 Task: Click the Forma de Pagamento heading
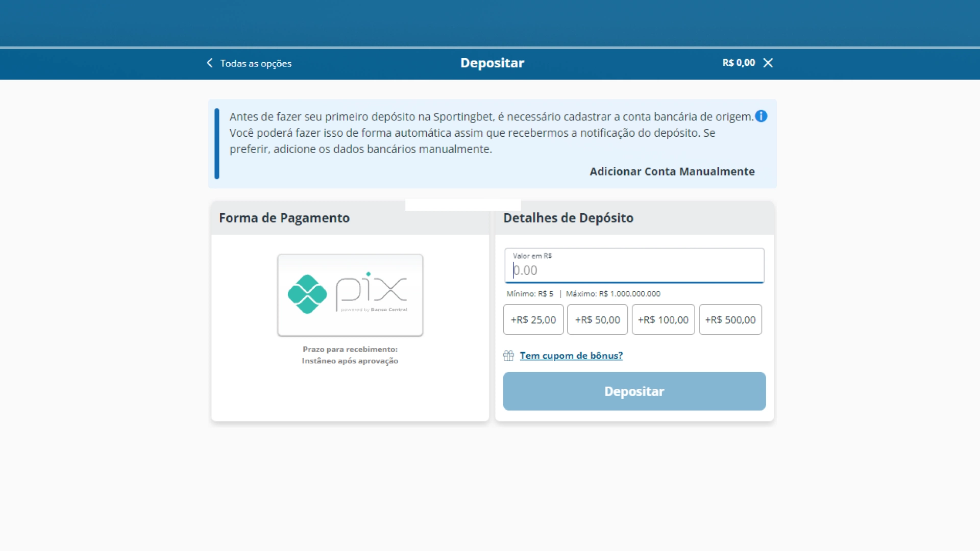(x=284, y=218)
